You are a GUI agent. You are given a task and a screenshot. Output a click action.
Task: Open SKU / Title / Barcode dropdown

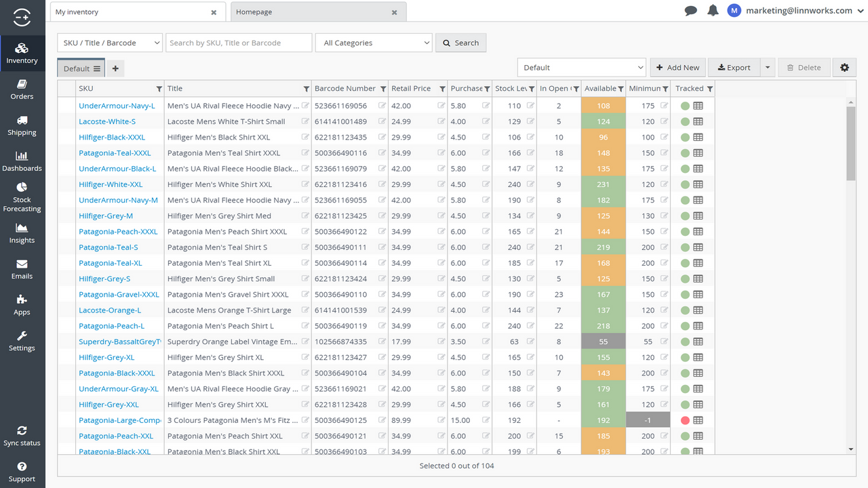tap(110, 43)
